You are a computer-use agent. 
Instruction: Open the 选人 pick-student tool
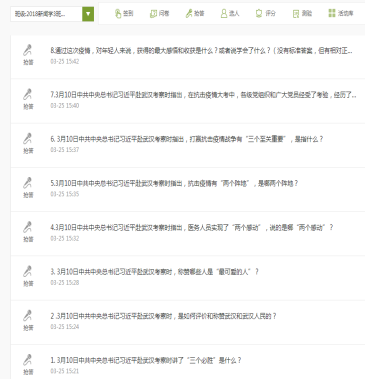point(230,13)
